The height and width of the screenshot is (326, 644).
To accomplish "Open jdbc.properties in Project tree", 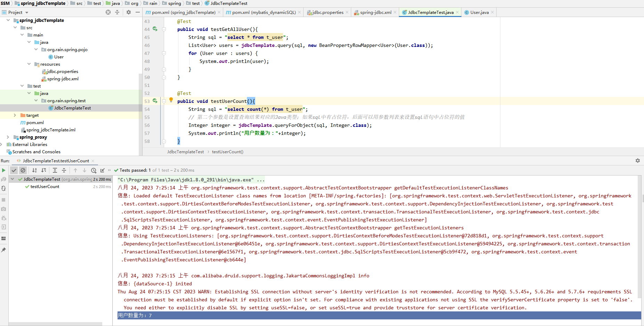I will click(62, 71).
